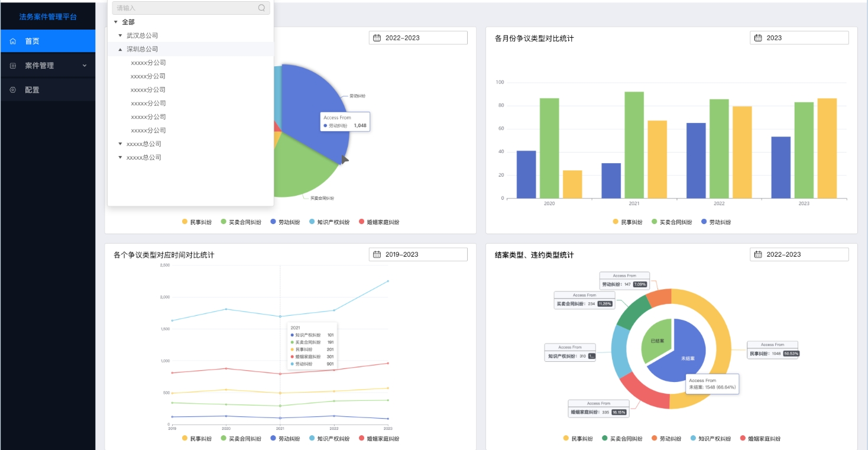Toggle 民事纠纷 legend in 各月份争议类型对比统计 chart

(628, 222)
